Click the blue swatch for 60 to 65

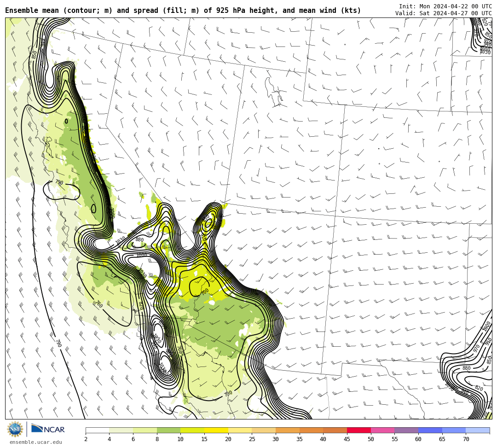pyautogui.click(x=430, y=430)
